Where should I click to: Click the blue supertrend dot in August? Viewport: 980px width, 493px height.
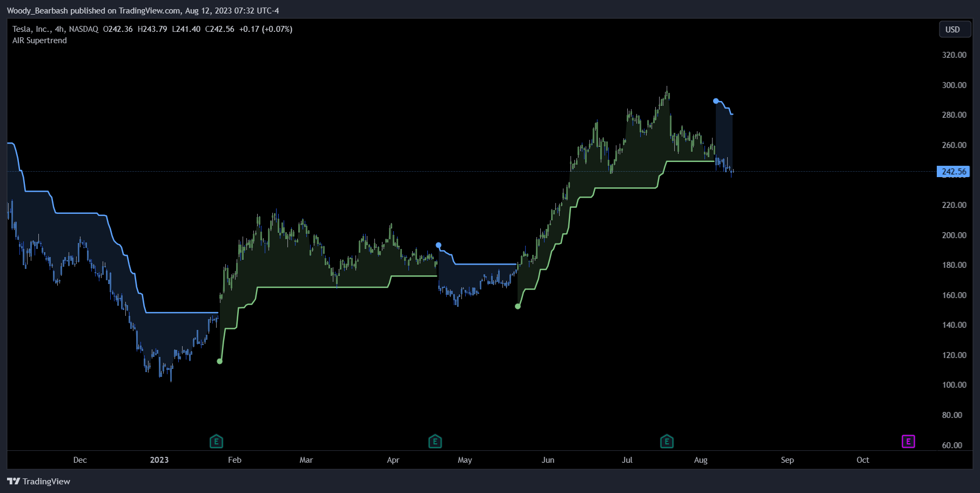716,101
